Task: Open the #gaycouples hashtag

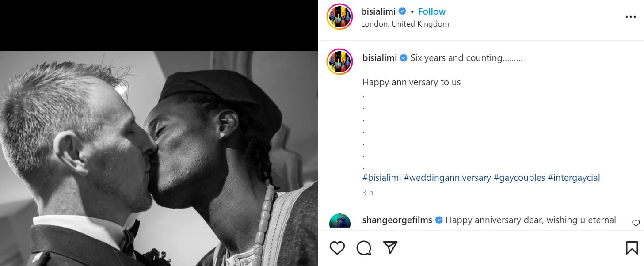Action: (x=519, y=178)
